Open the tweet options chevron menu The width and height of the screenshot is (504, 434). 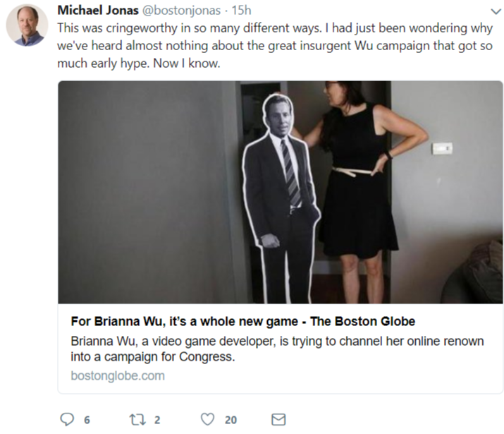(496, 11)
